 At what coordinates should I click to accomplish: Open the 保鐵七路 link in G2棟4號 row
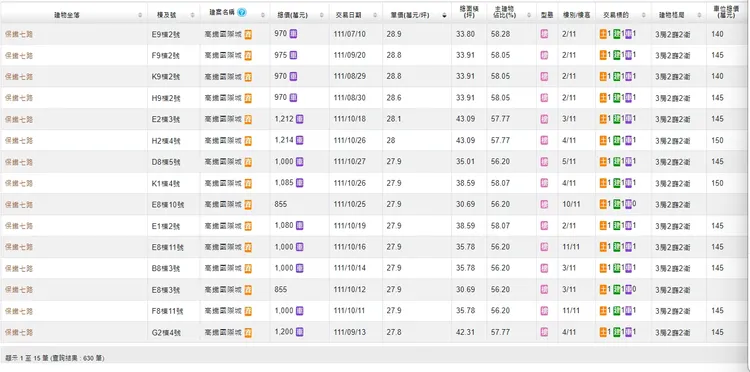click(19, 332)
